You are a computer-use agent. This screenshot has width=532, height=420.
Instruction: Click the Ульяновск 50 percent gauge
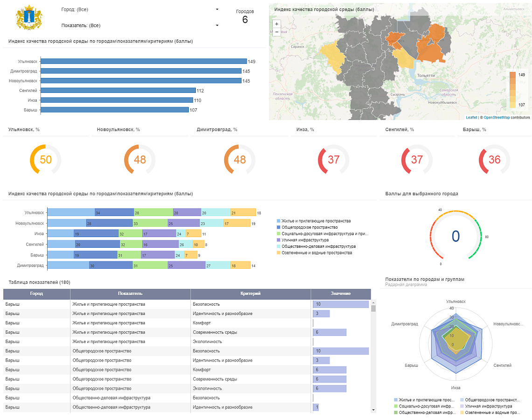(x=46, y=160)
